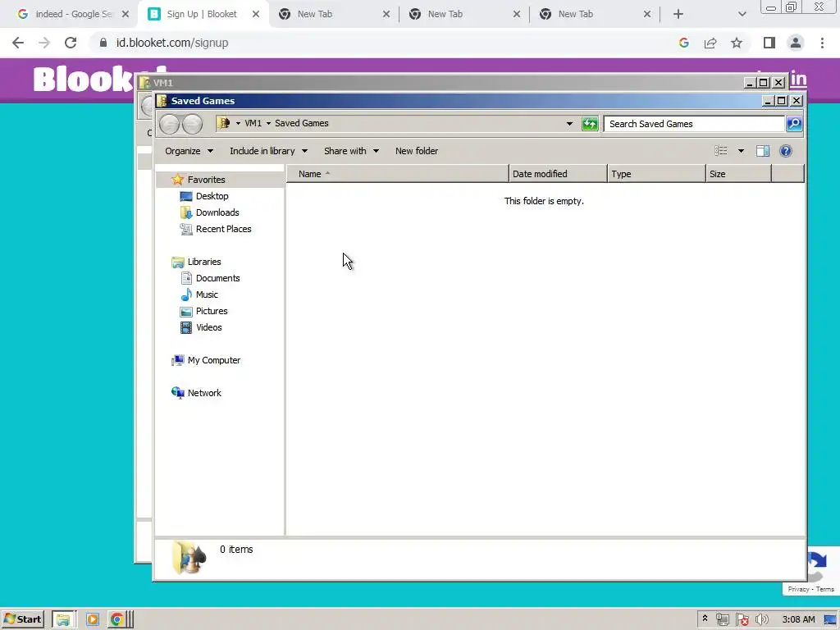This screenshot has height=630, width=840.
Task: Open a new Chrome tab with plus
Action: [x=678, y=14]
